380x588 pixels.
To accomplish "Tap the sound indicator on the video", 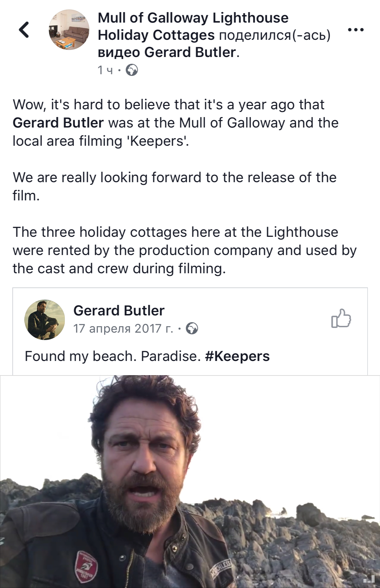I will [369, 580].
